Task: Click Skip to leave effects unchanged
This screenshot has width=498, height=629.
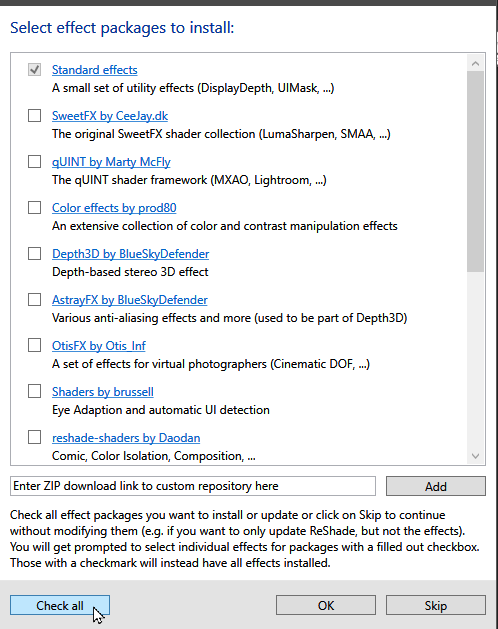Action: click(x=436, y=605)
